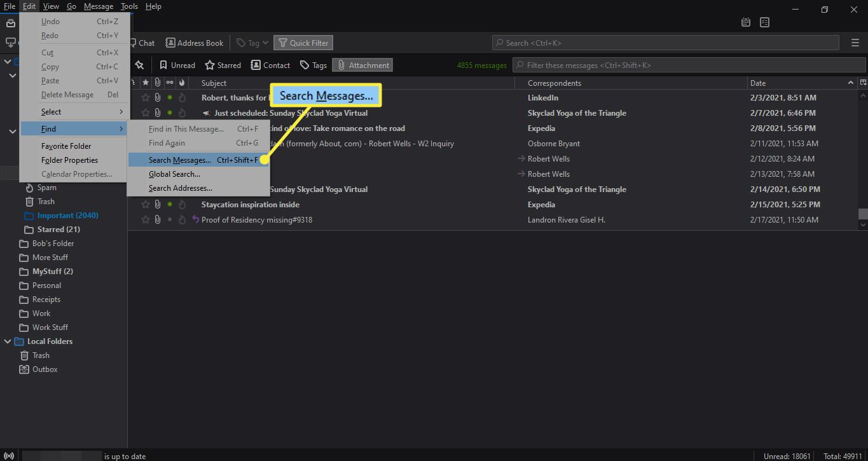
Task: Open the Tasks tab icon
Action: 764,22
